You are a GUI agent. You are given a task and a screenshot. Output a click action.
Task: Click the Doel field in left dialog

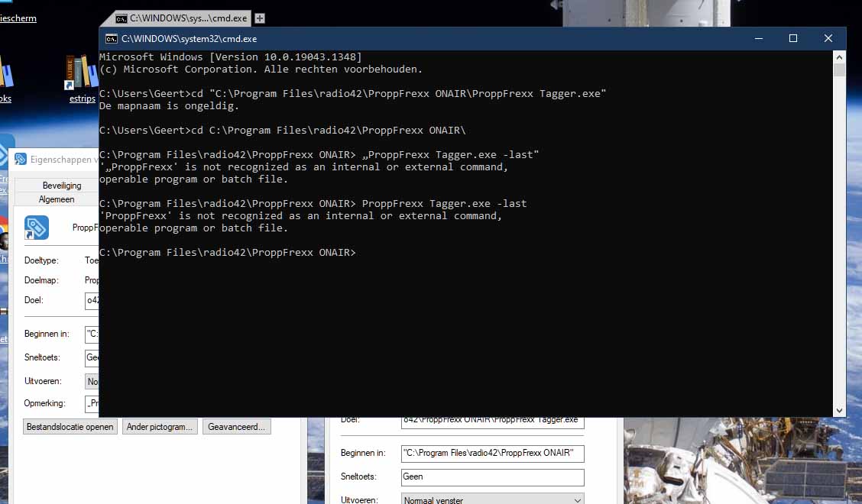click(92, 301)
